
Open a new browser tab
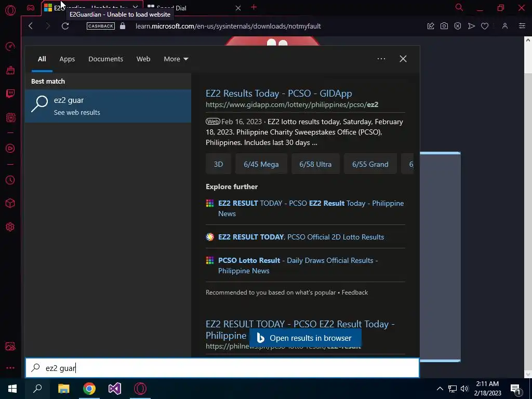pos(254,7)
